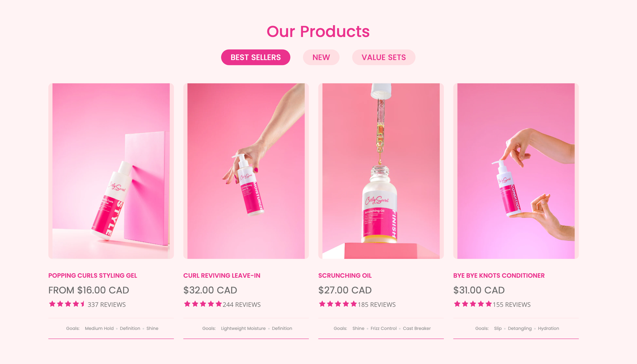Open the Bye Bye Knots Conditioner title
Image resolution: width=637 pixels, height=364 pixels.
click(499, 276)
